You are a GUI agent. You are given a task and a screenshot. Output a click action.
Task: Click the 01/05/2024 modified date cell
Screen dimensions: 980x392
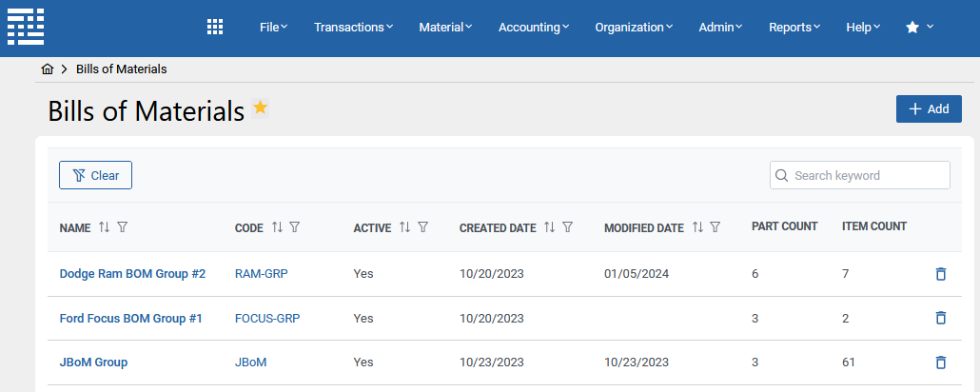[x=637, y=274]
